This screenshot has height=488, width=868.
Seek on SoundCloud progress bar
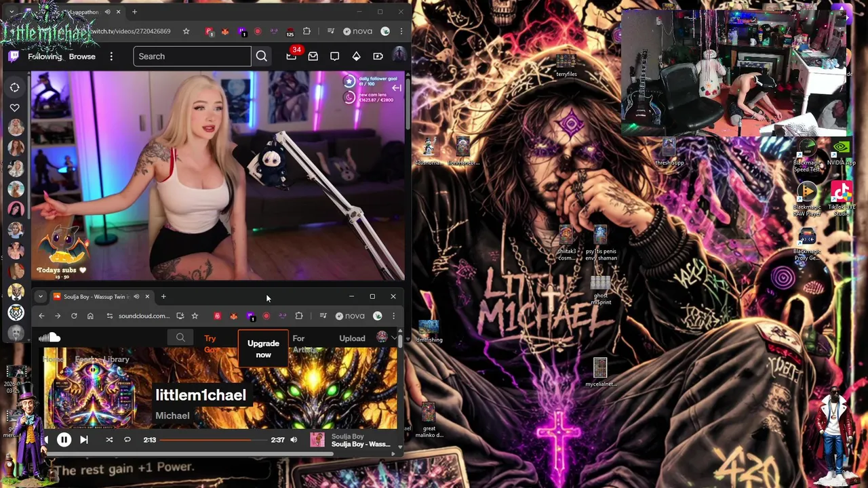click(x=214, y=440)
